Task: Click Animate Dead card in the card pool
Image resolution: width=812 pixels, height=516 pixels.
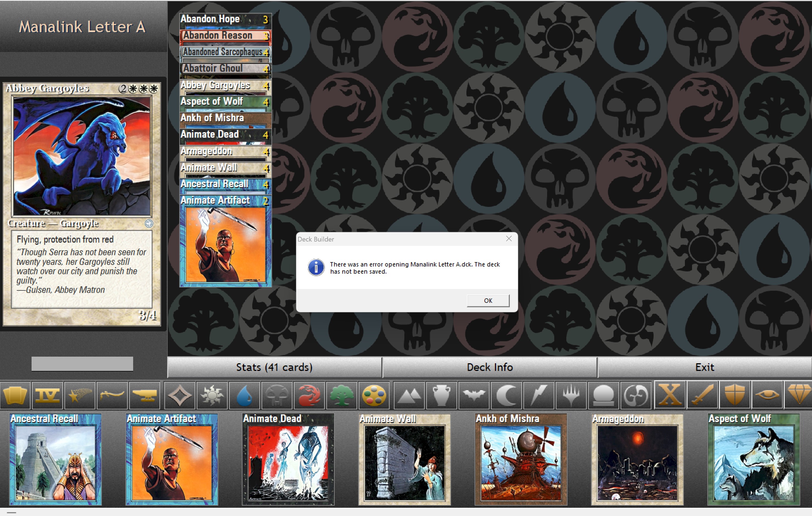Action: click(288, 459)
